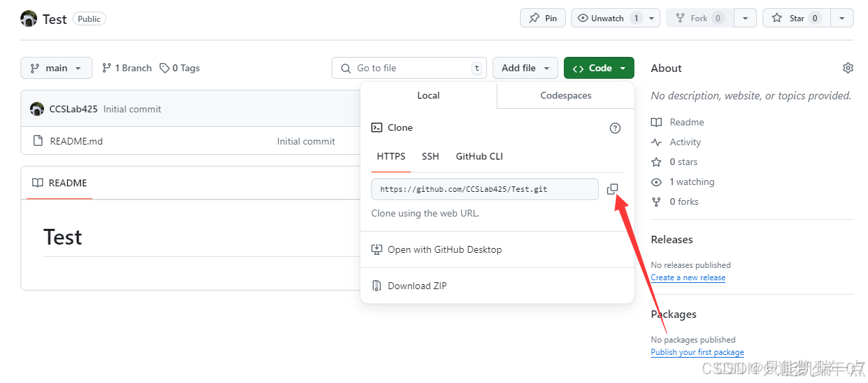Focus the Go to file search box

(410, 68)
